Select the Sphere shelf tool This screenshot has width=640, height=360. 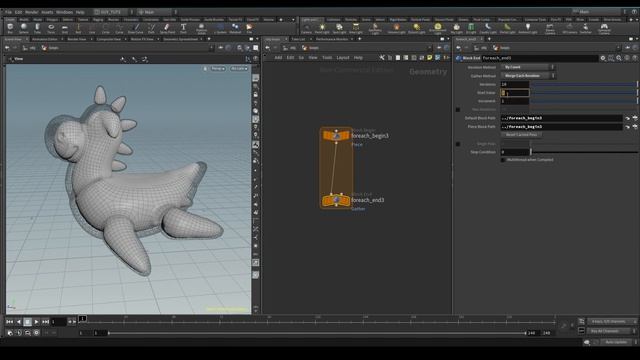24,28
